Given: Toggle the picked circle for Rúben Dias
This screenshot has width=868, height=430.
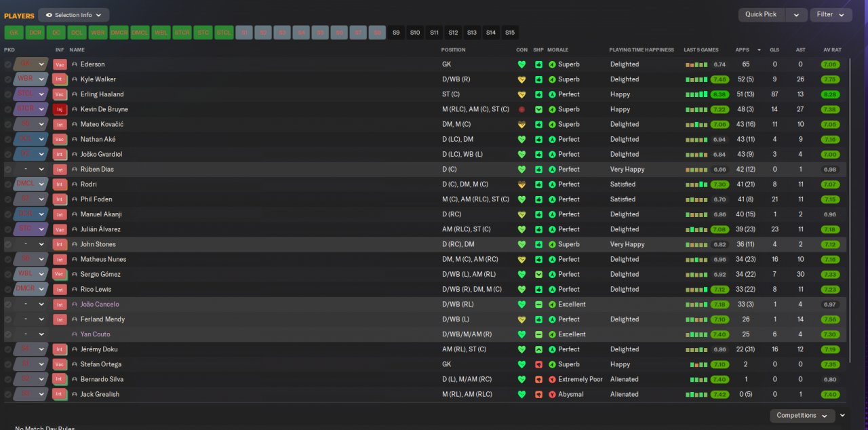Looking at the screenshot, I should click(8, 170).
